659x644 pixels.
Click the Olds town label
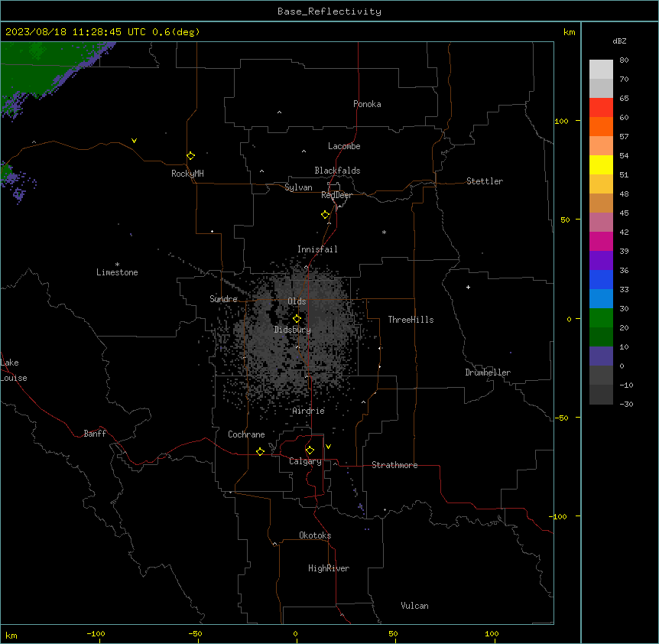pos(297,301)
